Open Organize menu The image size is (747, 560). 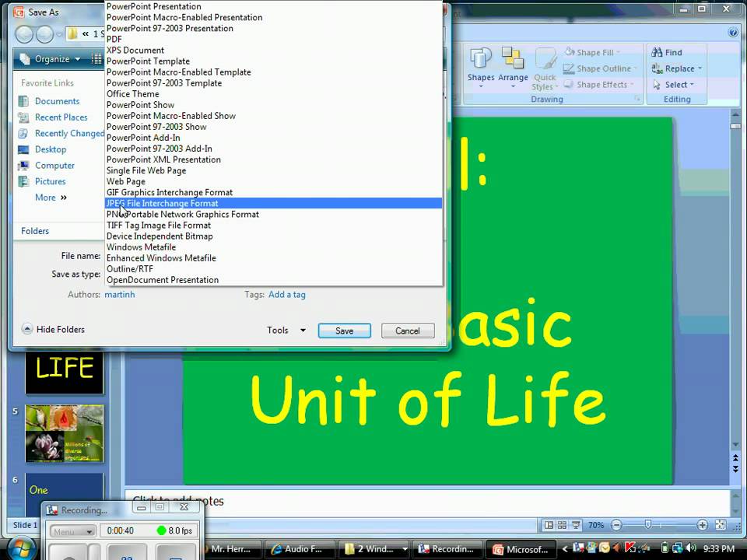[51, 59]
